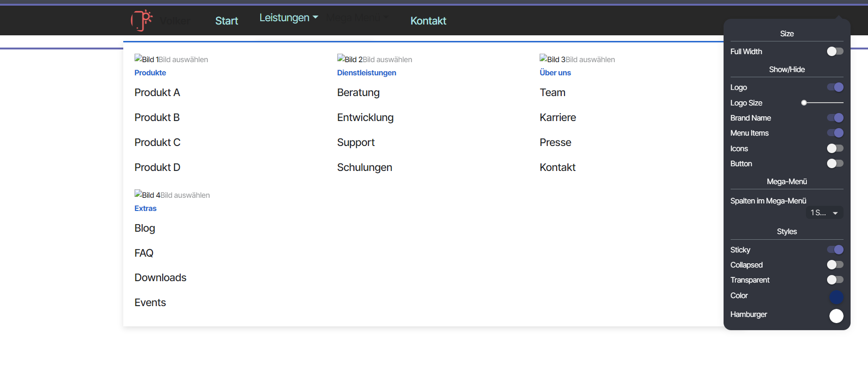Click the Downloads link under Extras
The height and width of the screenshot is (389, 868).
(160, 277)
